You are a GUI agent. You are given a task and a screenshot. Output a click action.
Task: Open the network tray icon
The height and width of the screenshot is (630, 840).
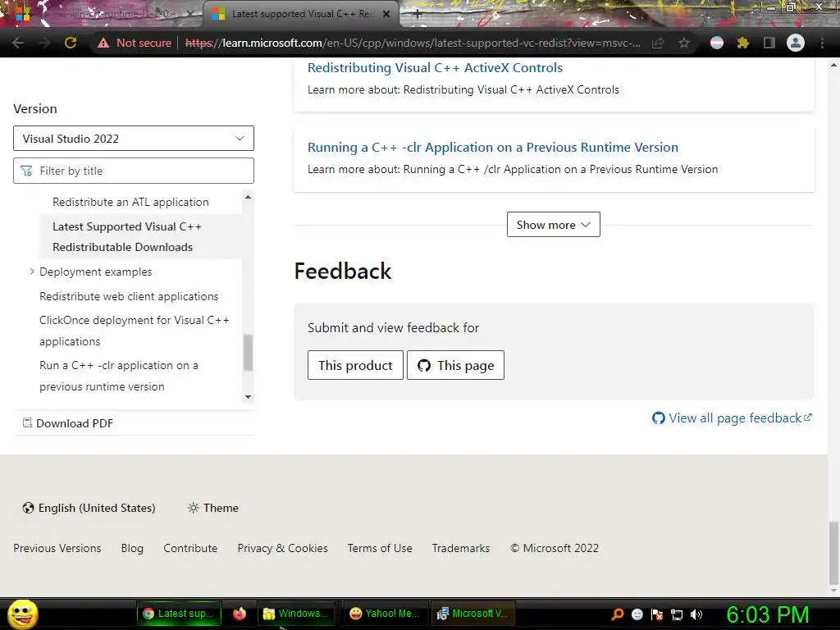(x=677, y=614)
